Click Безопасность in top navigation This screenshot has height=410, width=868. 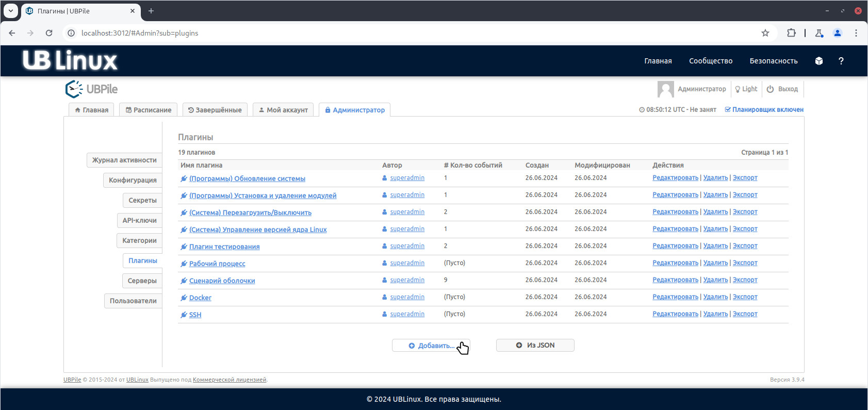pos(774,61)
